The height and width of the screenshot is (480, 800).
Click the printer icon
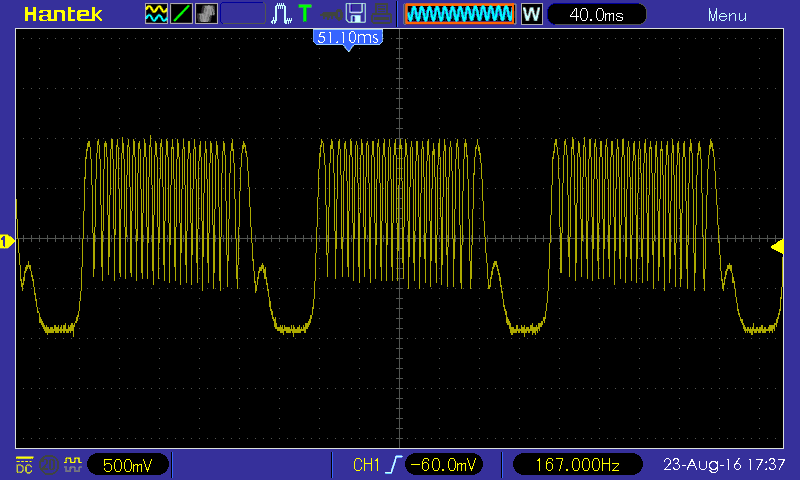click(x=381, y=14)
